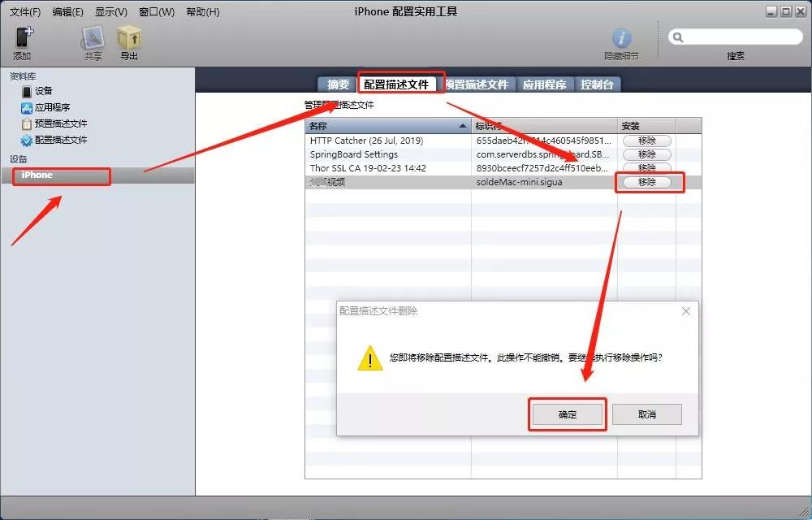
Task: Switch to the 摘要 tab
Action: (338, 84)
